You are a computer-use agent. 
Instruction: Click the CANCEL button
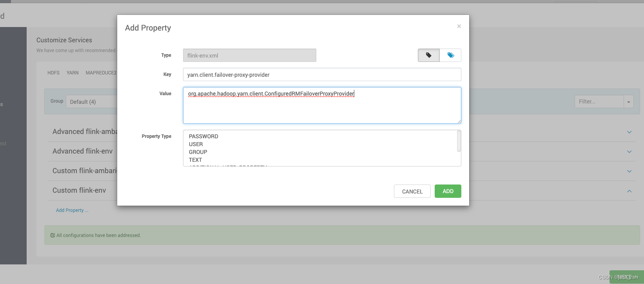click(x=412, y=191)
